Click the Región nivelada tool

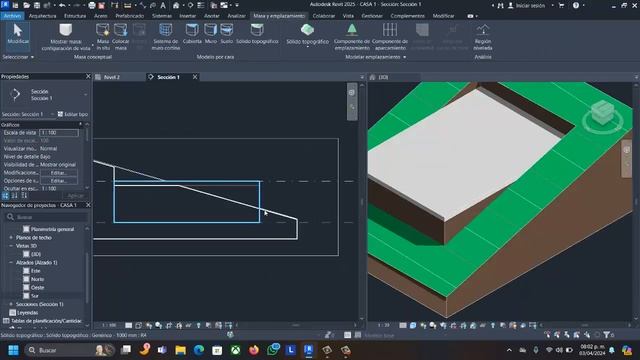tap(483, 37)
